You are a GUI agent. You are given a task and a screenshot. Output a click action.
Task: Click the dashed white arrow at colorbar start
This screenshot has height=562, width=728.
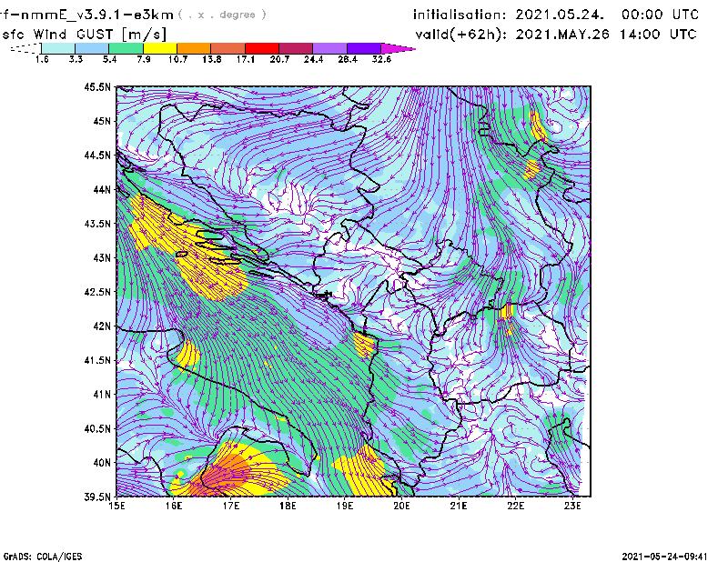point(25,48)
